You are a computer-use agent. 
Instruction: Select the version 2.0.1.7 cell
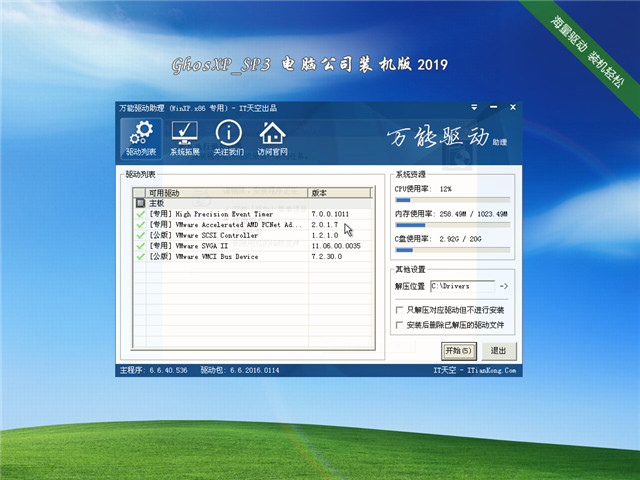coord(325,224)
